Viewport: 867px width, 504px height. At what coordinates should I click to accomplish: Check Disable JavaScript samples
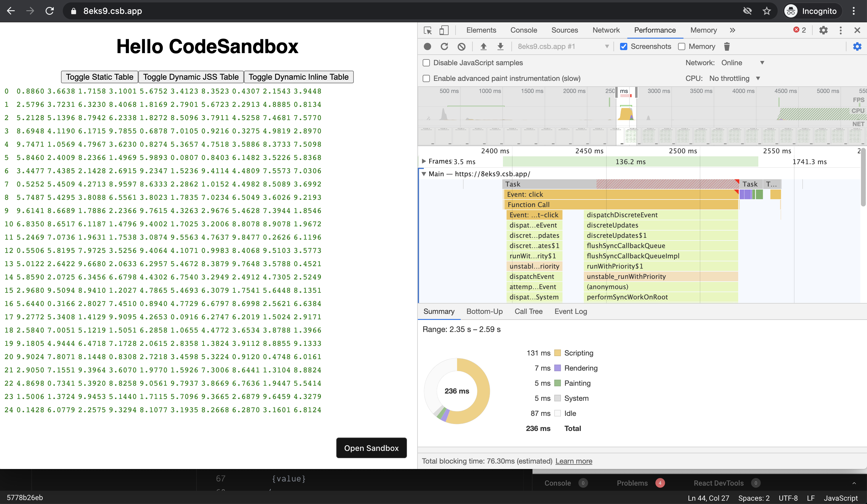point(426,62)
